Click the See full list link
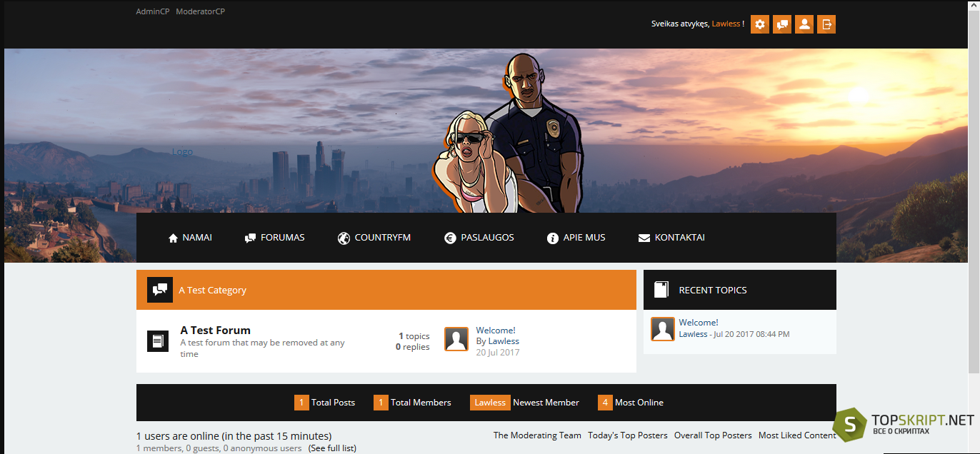 (332, 448)
